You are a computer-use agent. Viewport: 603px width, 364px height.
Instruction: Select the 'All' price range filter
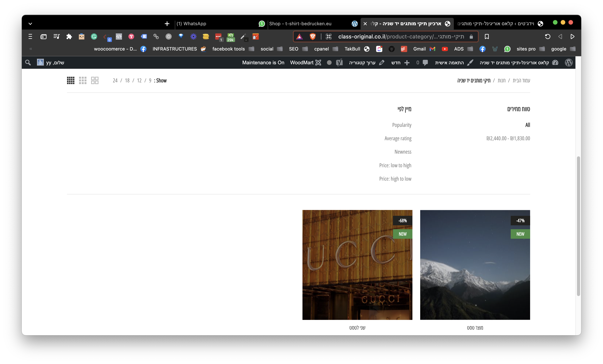coord(528,125)
